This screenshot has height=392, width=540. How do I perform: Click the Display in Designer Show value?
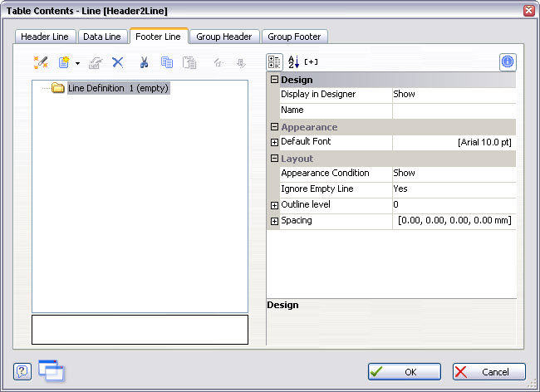454,95
